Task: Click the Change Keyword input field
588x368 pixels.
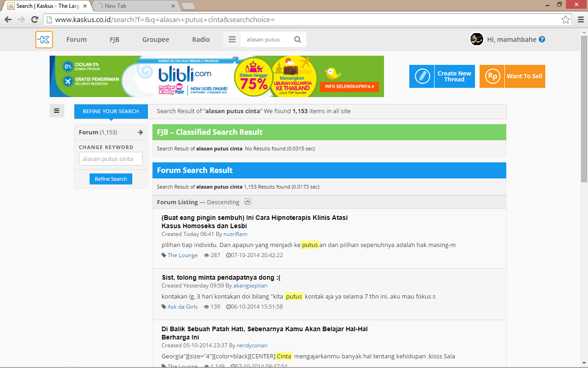Action: point(111,159)
